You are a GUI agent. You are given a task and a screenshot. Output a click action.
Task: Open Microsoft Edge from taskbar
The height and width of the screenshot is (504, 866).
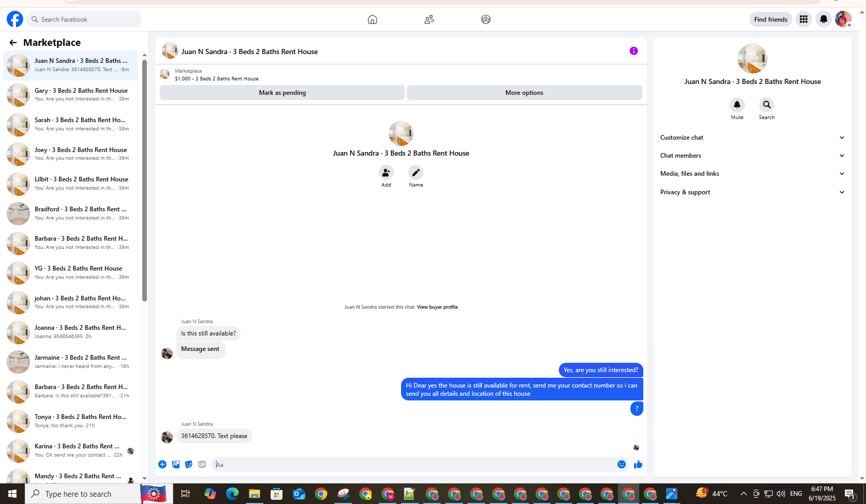[x=232, y=494]
